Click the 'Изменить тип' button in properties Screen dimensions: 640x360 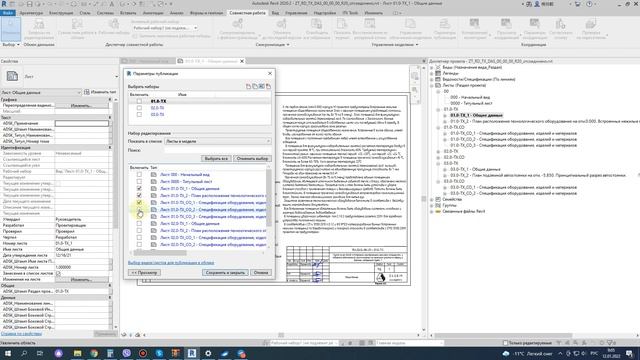click(x=100, y=92)
